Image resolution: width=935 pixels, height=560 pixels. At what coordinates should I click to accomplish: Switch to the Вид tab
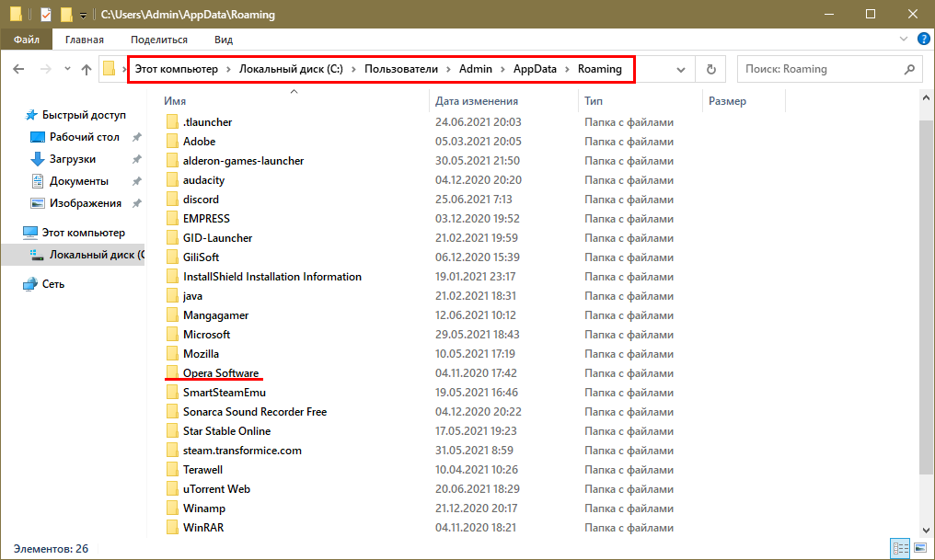[x=223, y=40]
